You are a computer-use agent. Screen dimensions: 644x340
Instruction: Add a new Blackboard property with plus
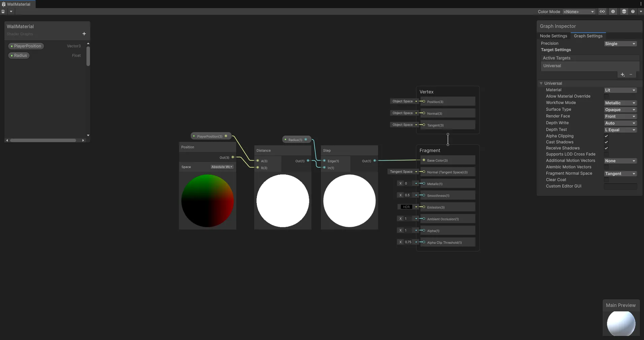[x=84, y=34]
